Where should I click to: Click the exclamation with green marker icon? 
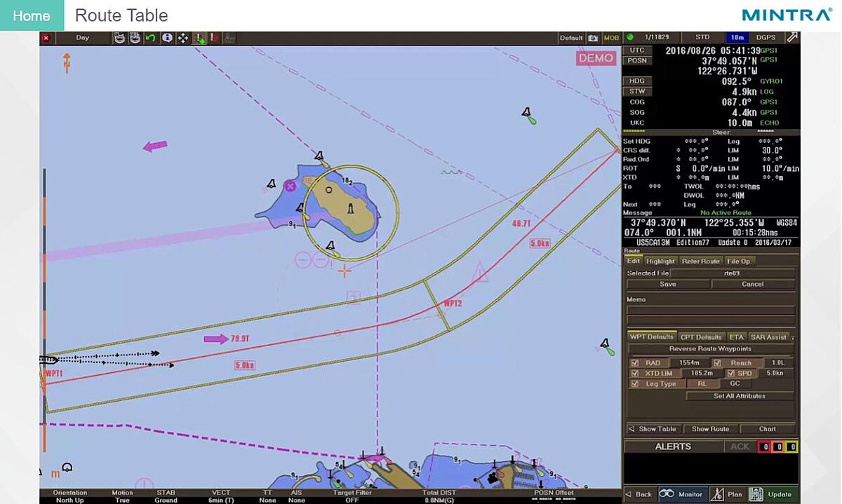pyautogui.click(x=199, y=38)
